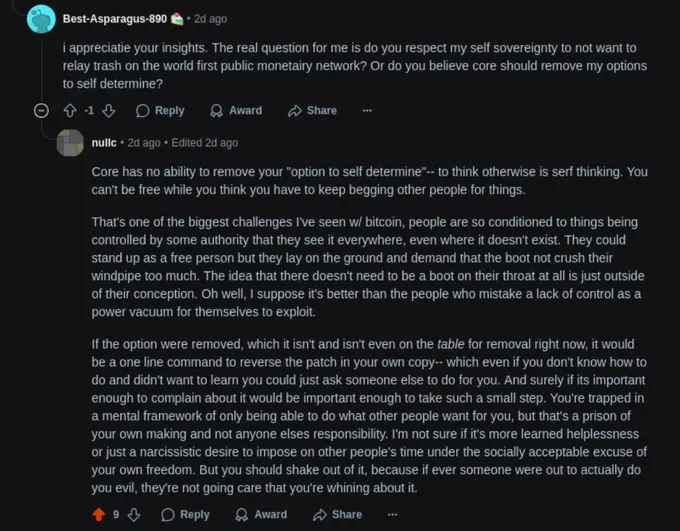Image resolution: width=680 pixels, height=531 pixels.
Task: Give Award to Best-Asparagus-890's comment
Action: [236, 111]
